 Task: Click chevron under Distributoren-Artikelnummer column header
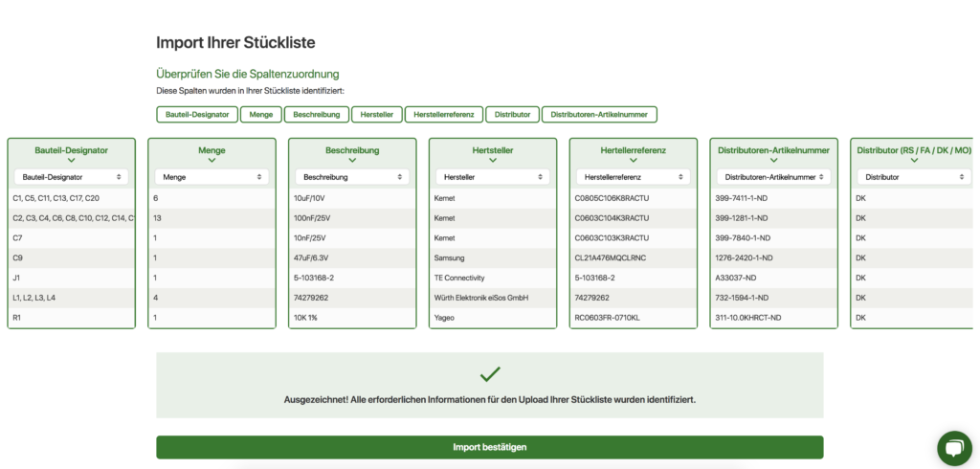pos(773,161)
